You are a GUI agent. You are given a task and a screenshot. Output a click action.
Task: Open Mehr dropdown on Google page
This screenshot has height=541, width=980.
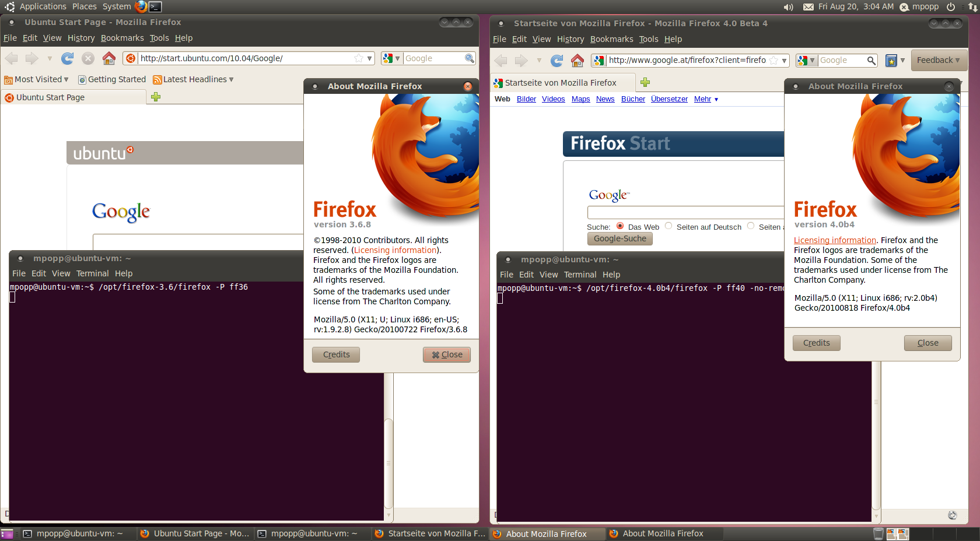[706, 99]
